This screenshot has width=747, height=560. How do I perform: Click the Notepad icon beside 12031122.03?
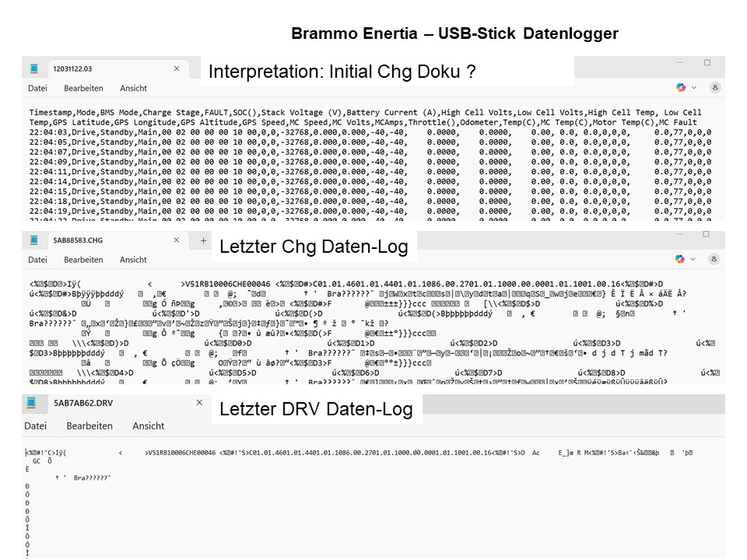coord(35,68)
